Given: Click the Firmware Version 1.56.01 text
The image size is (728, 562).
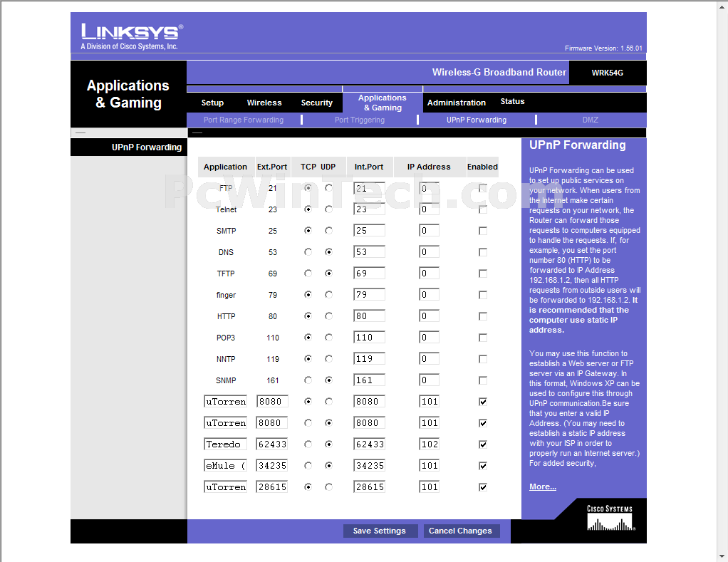Looking at the screenshot, I should 603,48.
